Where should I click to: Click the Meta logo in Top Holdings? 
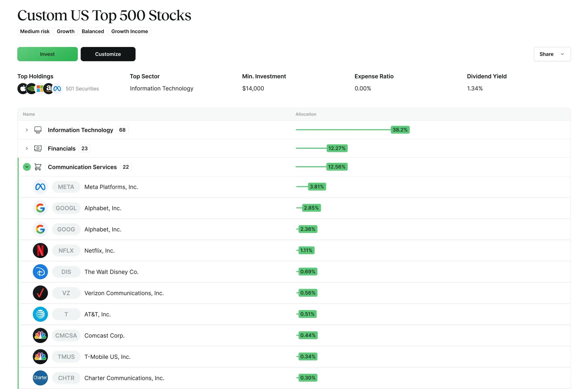point(57,89)
